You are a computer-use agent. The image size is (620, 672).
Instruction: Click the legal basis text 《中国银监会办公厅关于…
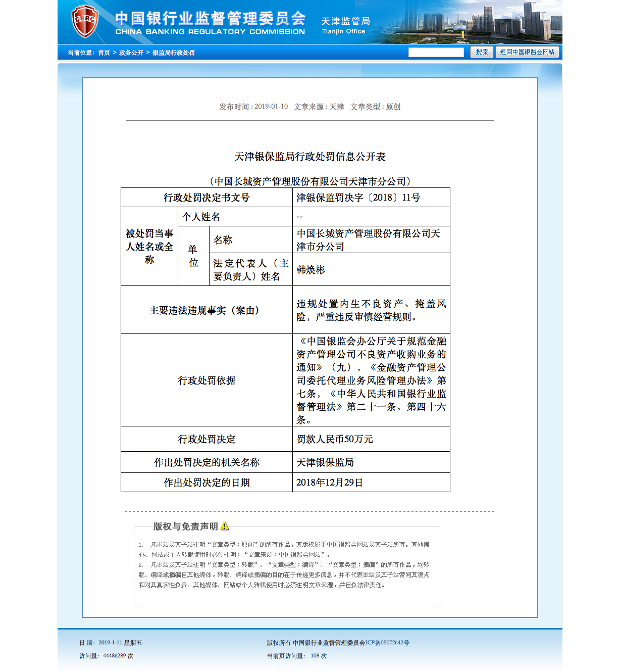pyautogui.click(x=371, y=380)
